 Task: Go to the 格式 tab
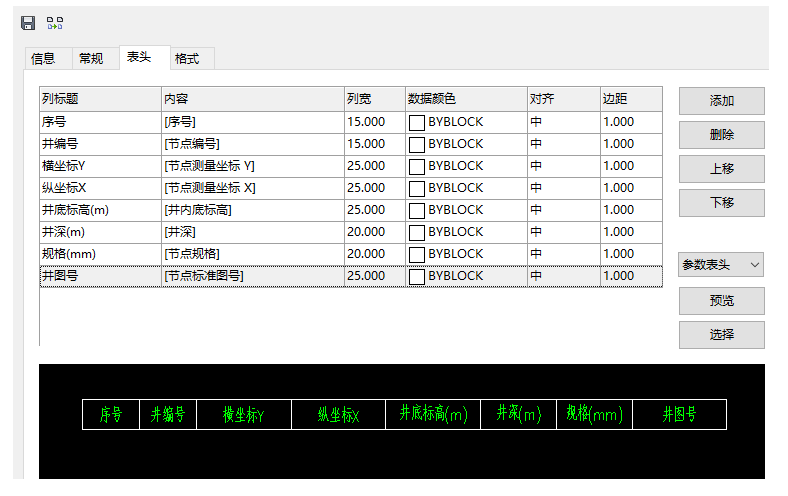pos(187,59)
